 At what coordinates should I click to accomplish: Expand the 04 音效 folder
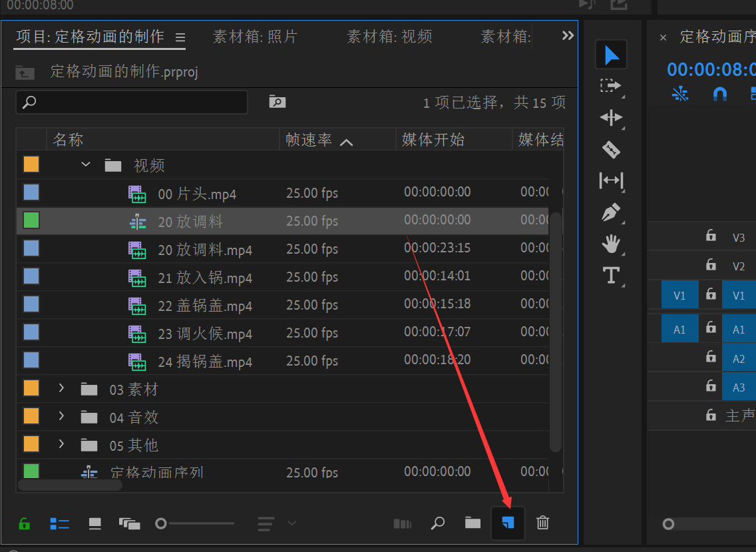tap(61, 416)
